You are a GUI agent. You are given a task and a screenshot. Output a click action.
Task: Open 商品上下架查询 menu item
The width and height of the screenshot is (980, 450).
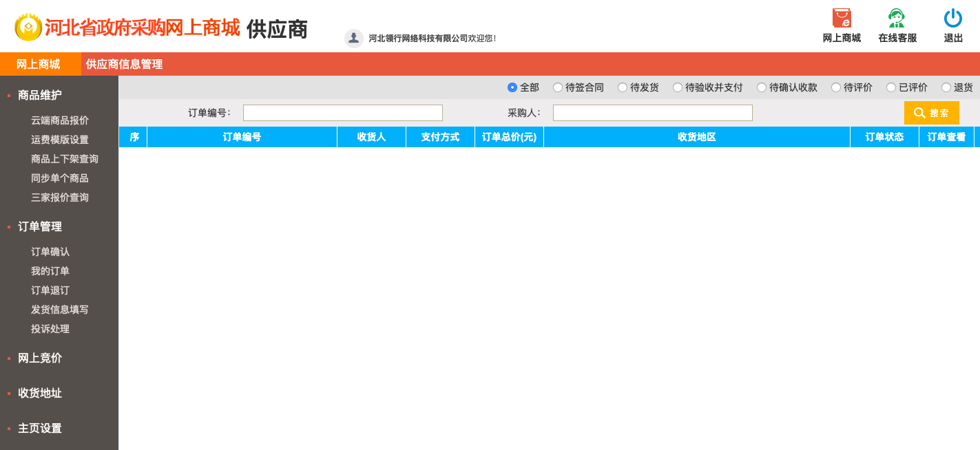click(65, 159)
